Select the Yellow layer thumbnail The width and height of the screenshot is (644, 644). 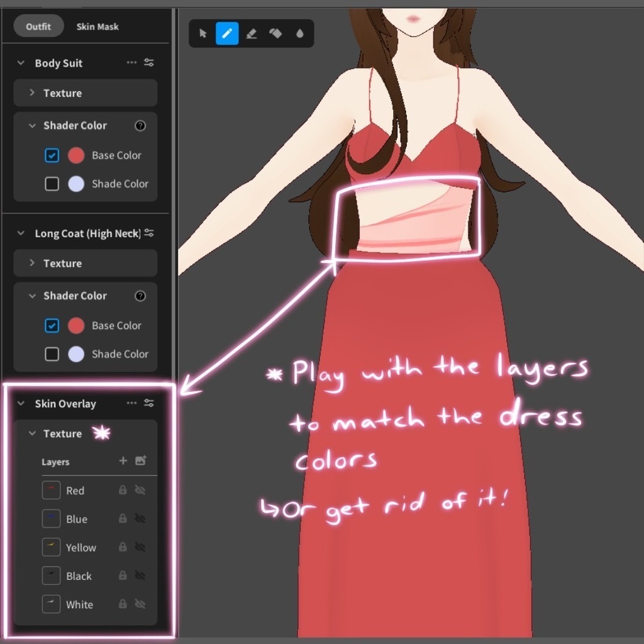pos(51,547)
